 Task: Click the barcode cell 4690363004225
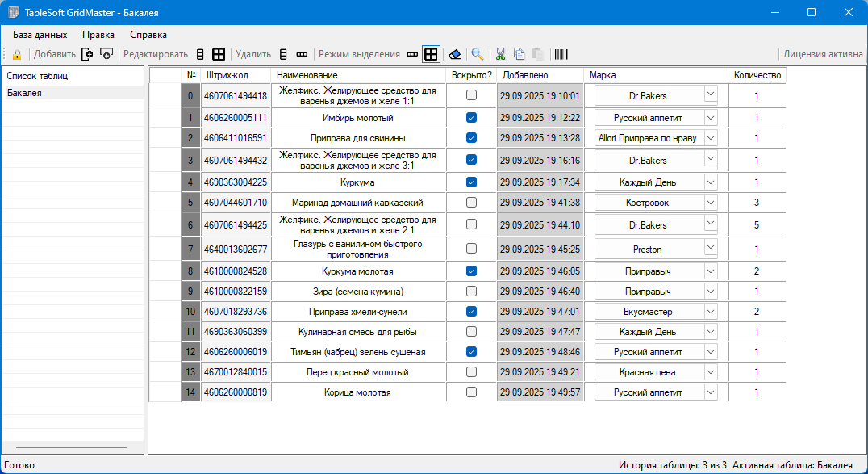[235, 182]
